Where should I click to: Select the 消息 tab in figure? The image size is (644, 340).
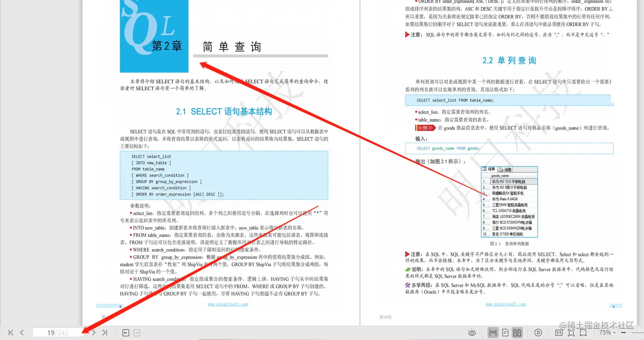pos(505,169)
